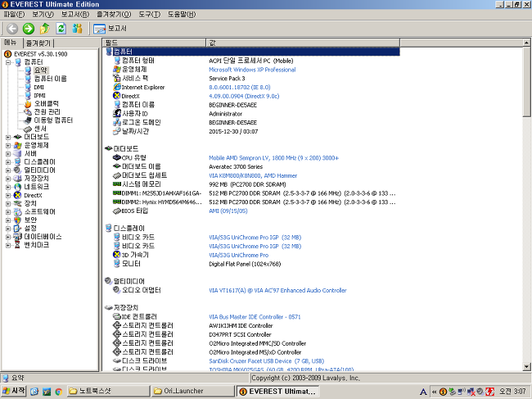This screenshot has height=399, width=532.
Task: Click scrollbar down arrow in details pane
Action: 526,367
